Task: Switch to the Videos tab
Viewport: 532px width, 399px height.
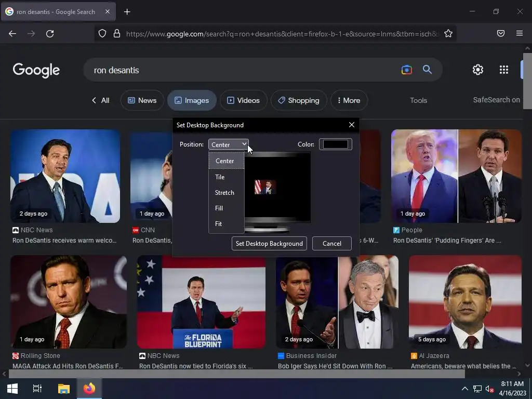Action: pos(243,100)
